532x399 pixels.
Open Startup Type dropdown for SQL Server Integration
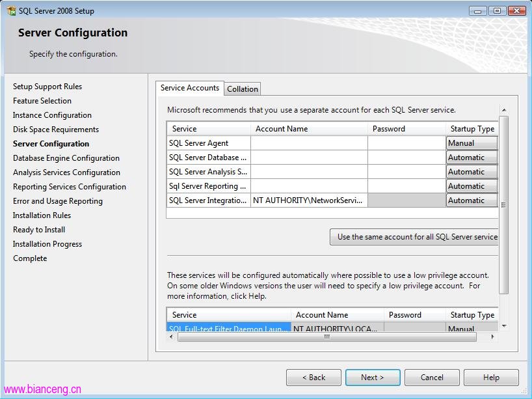pos(472,200)
